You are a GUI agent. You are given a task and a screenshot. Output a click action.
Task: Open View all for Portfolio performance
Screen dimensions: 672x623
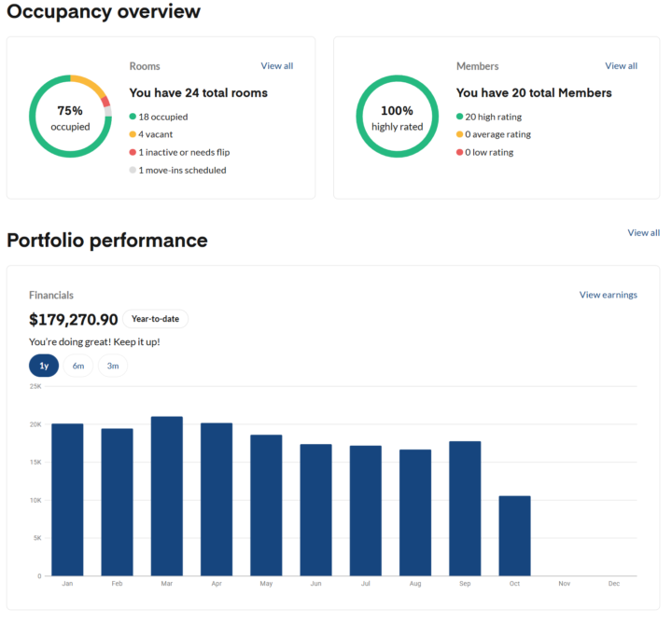(x=643, y=233)
